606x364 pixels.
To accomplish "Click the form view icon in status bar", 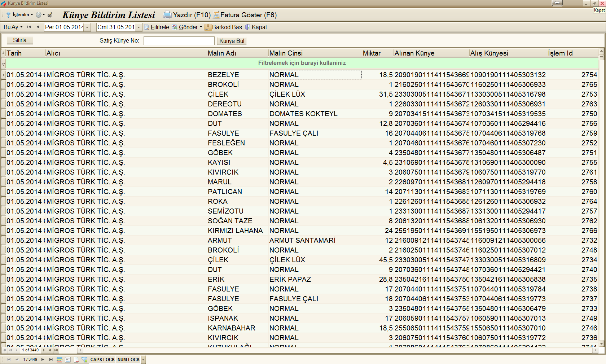I will pyautogui.click(x=68, y=359).
